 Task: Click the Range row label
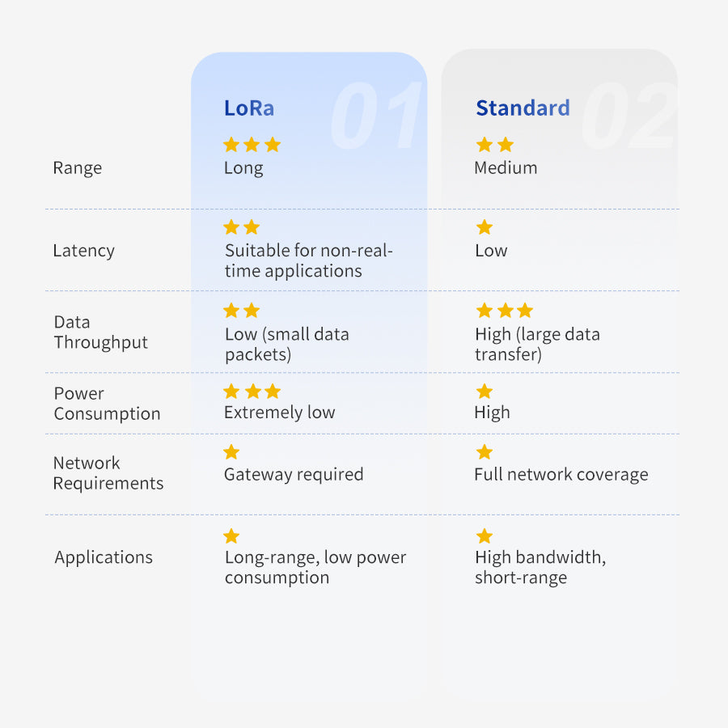click(78, 168)
